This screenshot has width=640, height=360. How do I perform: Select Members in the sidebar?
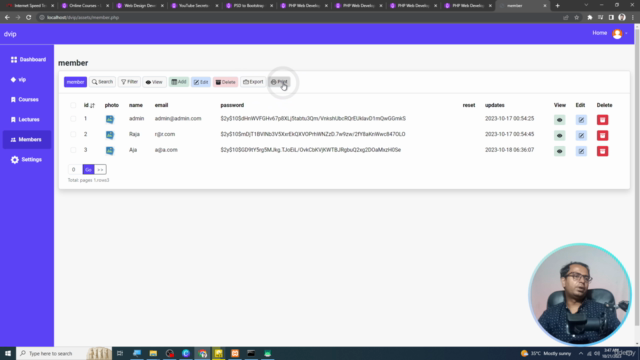27,140
